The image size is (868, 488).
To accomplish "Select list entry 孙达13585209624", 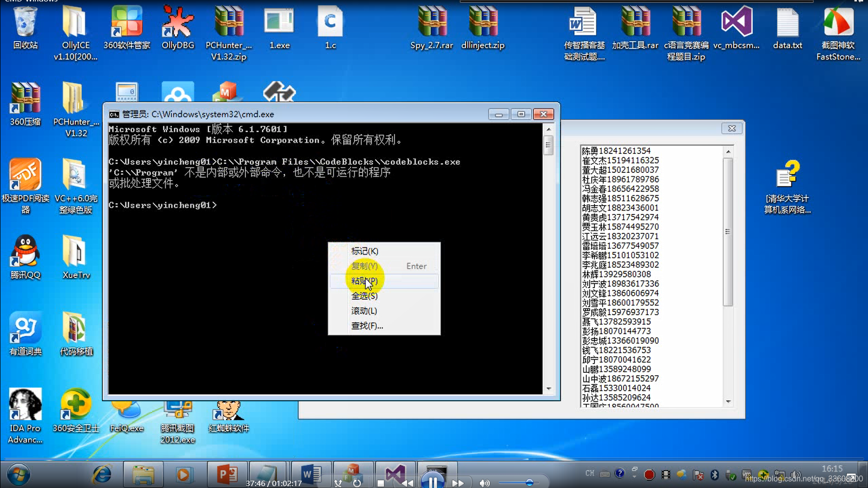I will tap(616, 398).
